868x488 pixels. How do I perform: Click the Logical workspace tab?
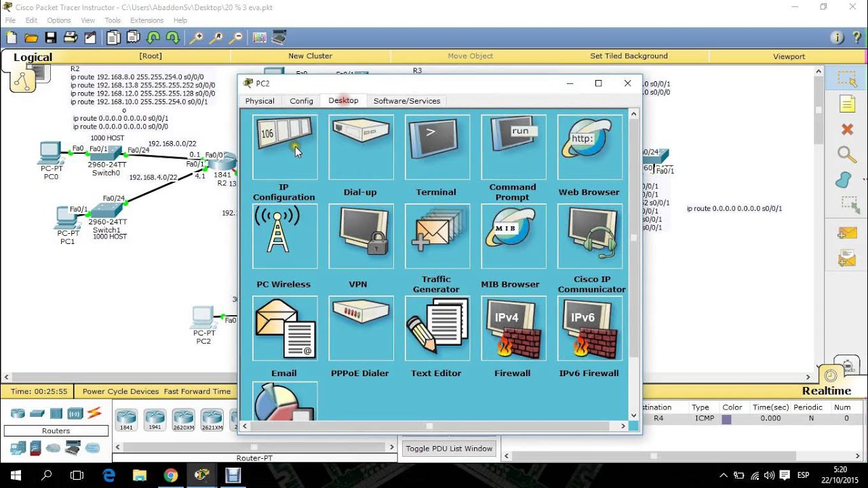[x=33, y=58]
